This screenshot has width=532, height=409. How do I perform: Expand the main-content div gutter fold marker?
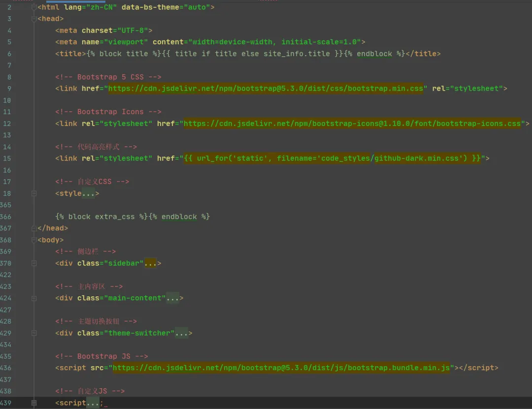[x=34, y=298]
